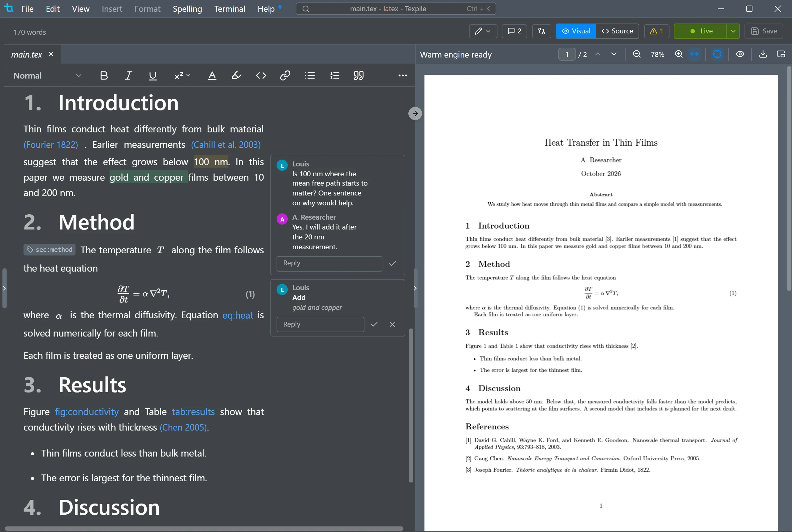792x532 pixels.
Task: Click the Texpile app logo
Action: (x=9, y=8)
